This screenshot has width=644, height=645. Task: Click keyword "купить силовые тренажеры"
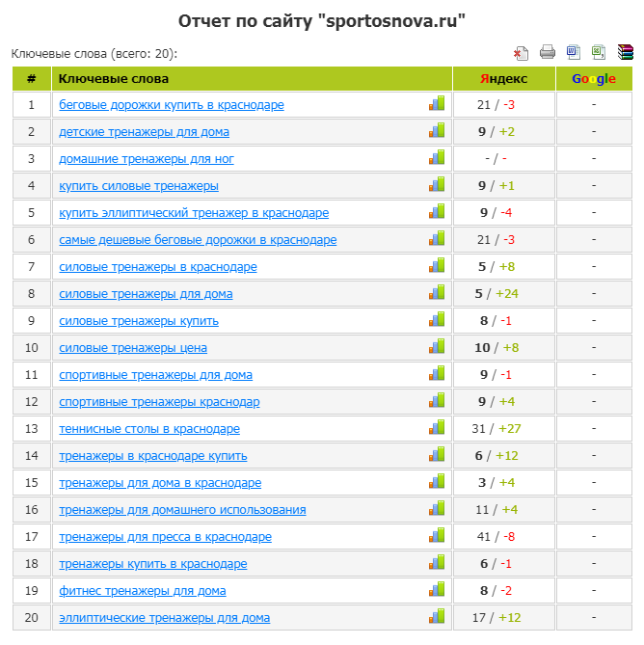point(139,186)
